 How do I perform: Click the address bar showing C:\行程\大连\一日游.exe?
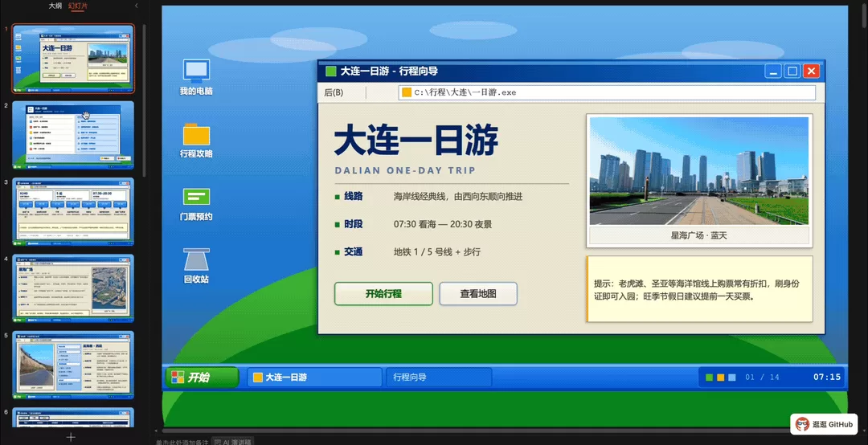[607, 92]
